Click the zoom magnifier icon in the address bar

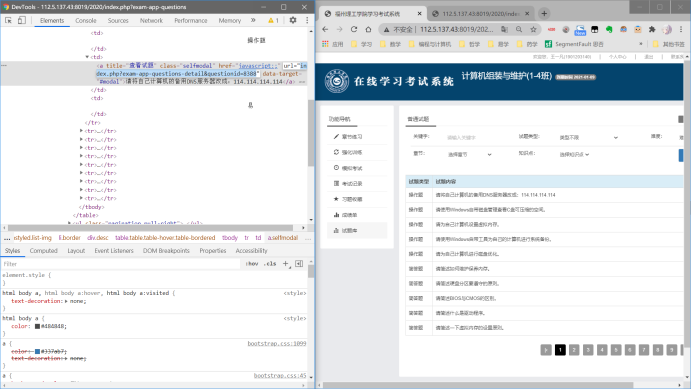pos(519,29)
